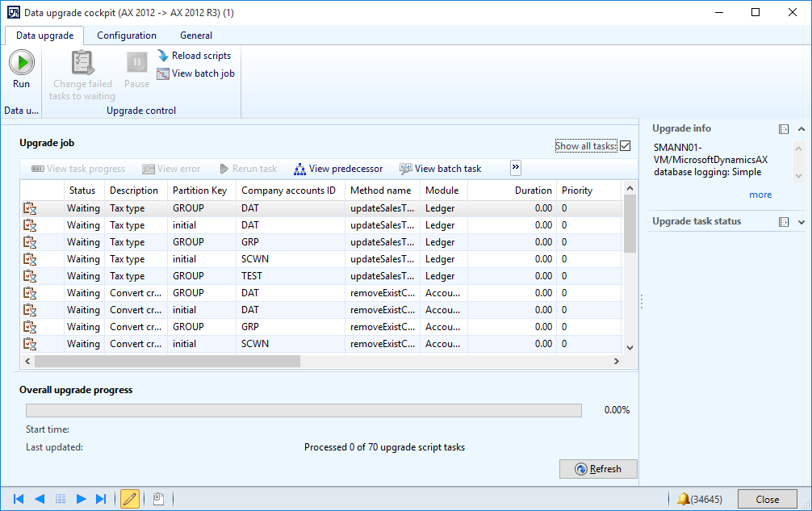The width and height of the screenshot is (812, 511).
Task: Click the scroll up arrow of the task grid
Action: 630,188
